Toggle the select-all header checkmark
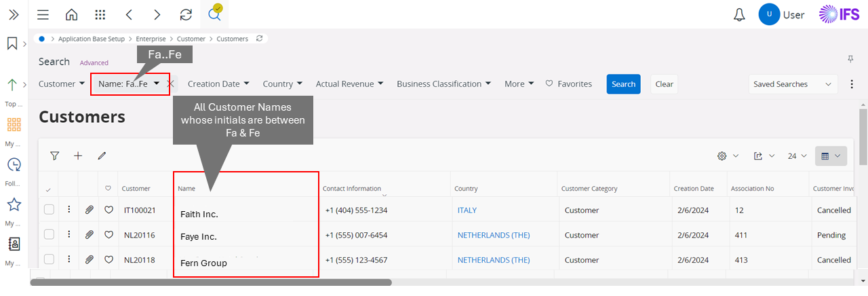The width and height of the screenshot is (868, 296). pos(48,189)
